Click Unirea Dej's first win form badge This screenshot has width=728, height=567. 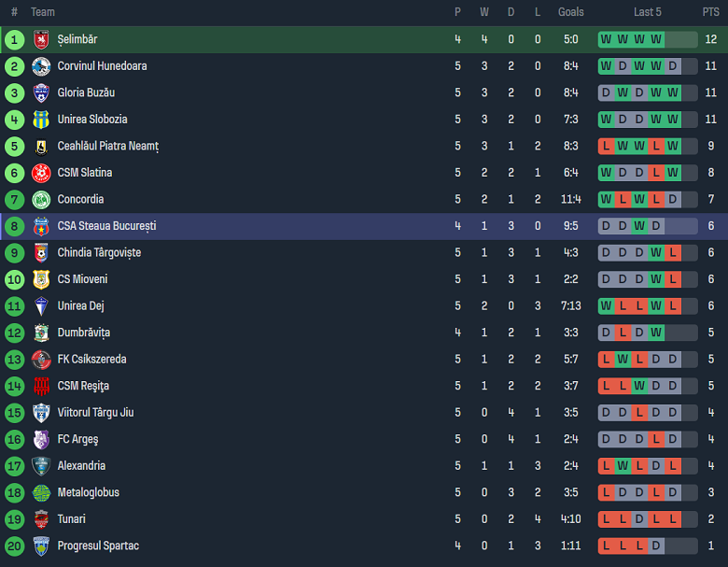[x=607, y=305]
